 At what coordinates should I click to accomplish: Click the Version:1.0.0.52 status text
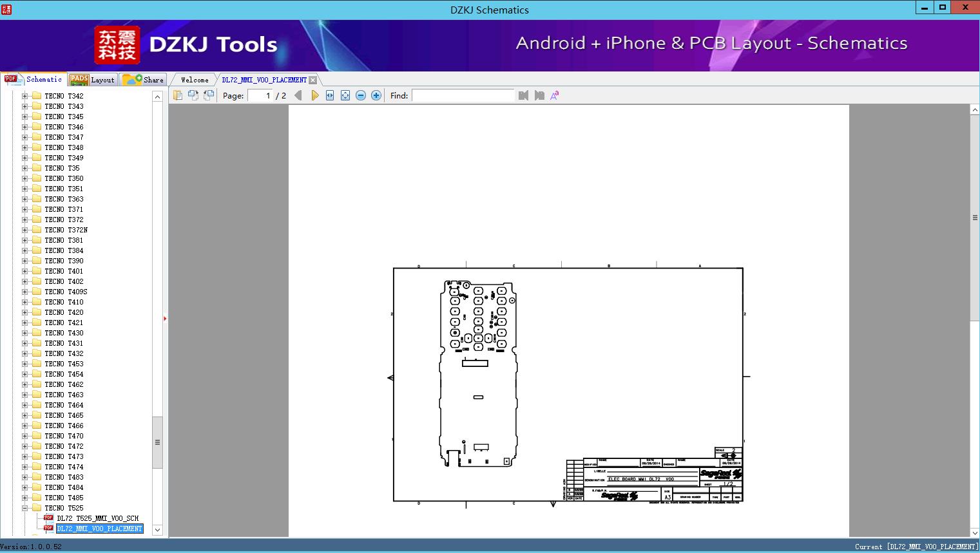tap(32, 547)
